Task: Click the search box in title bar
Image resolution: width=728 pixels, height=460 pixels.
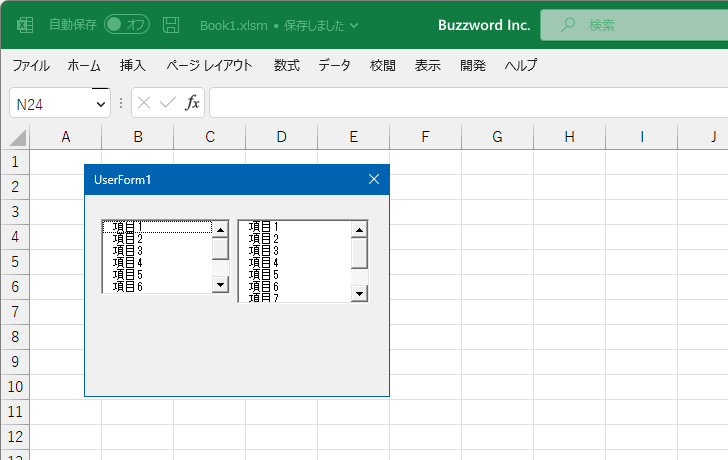Action: coord(634,25)
